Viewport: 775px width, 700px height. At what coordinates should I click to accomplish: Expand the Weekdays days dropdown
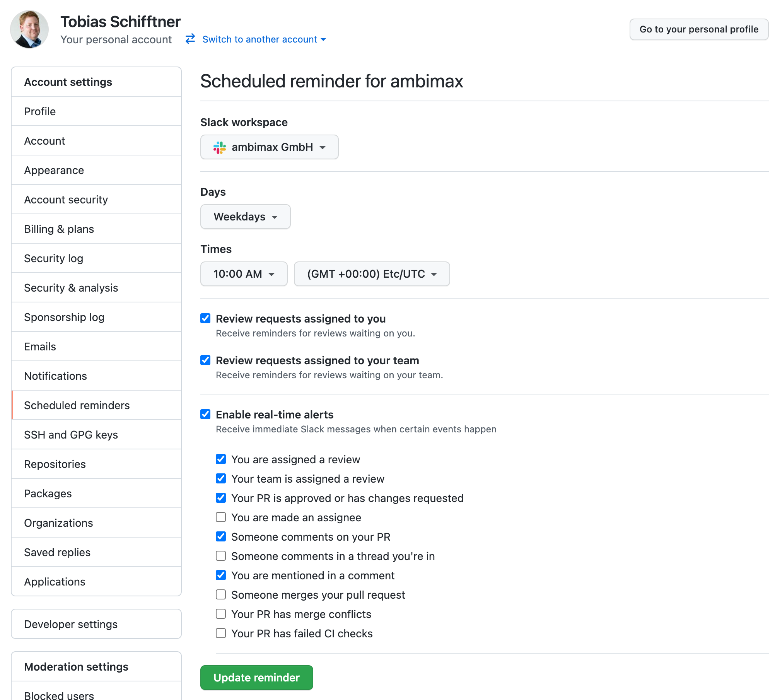(x=245, y=217)
